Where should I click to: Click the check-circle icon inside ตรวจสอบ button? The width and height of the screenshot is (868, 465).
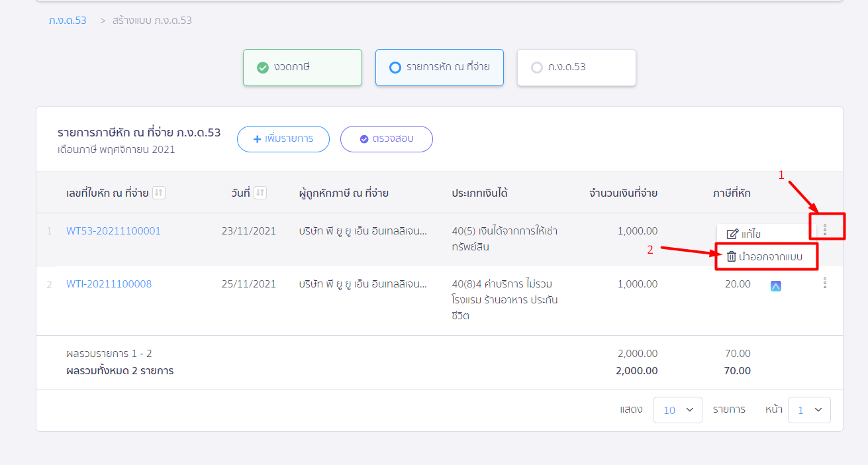pos(363,138)
